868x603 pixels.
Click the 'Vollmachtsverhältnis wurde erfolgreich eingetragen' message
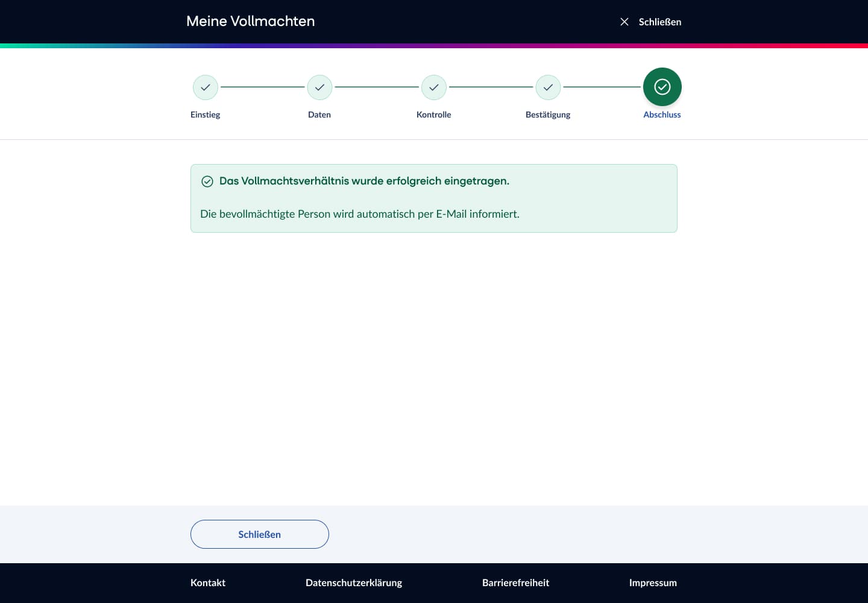pyautogui.click(x=364, y=181)
